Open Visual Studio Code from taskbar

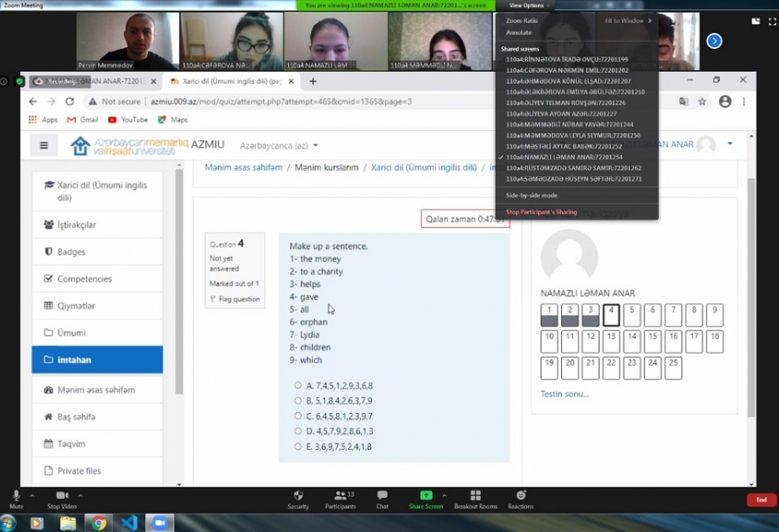tap(129, 523)
